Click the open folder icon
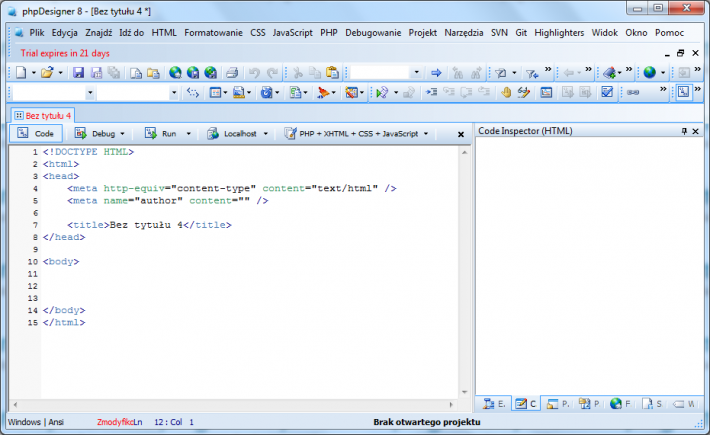The image size is (710, 435). (x=47, y=72)
